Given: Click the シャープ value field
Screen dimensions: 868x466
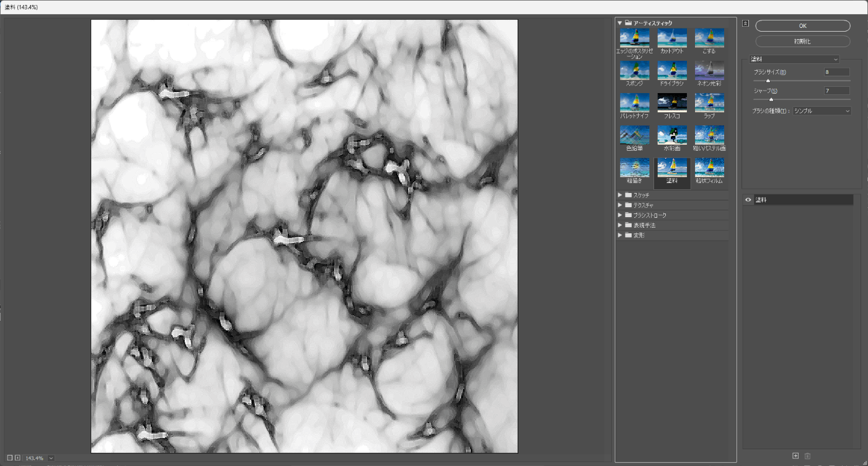Looking at the screenshot, I should click(836, 91).
